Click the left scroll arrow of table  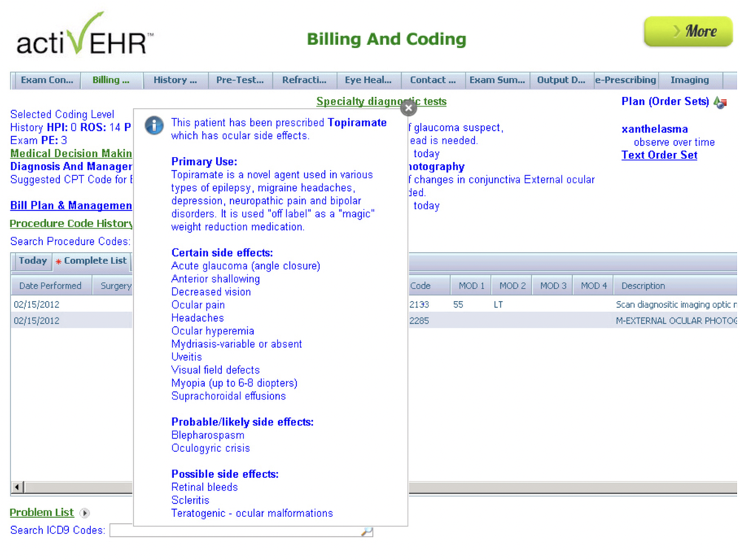[18, 487]
